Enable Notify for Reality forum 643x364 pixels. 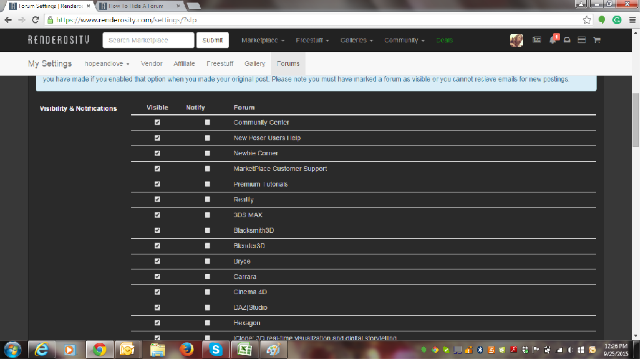click(x=208, y=200)
